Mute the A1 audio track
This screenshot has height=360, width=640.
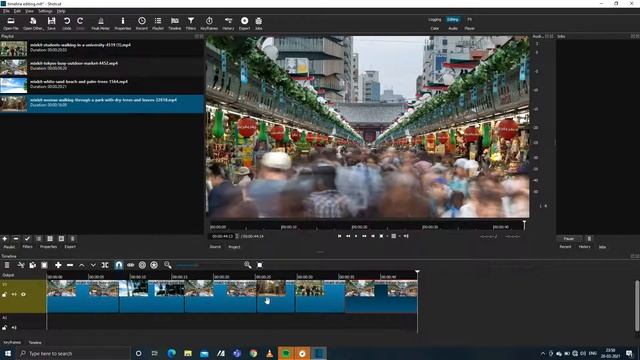pos(14,327)
